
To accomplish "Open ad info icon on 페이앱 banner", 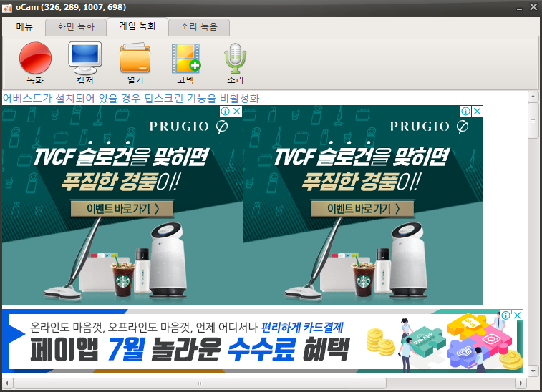I will click(x=506, y=315).
